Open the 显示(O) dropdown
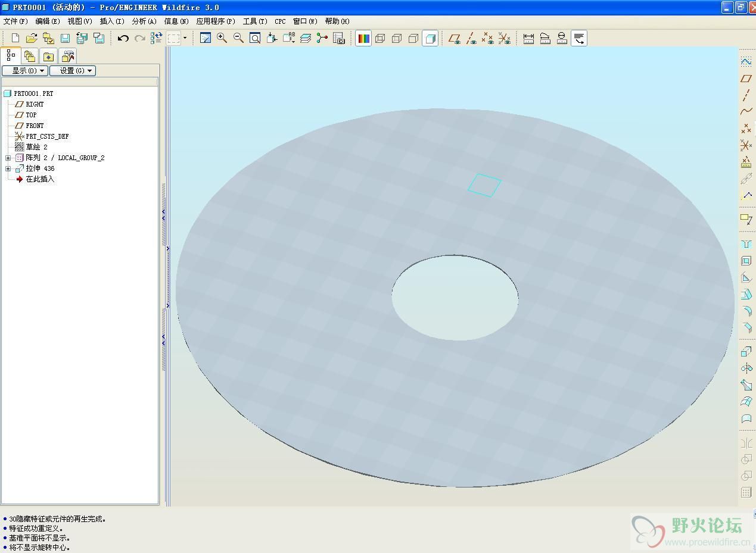This screenshot has width=756, height=553. coord(24,70)
